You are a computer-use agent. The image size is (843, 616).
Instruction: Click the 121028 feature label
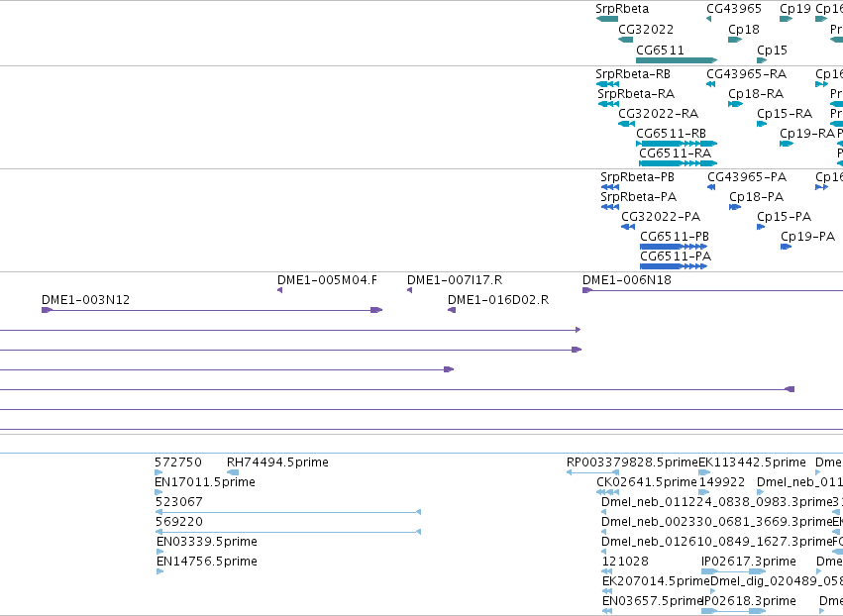[x=625, y=562]
